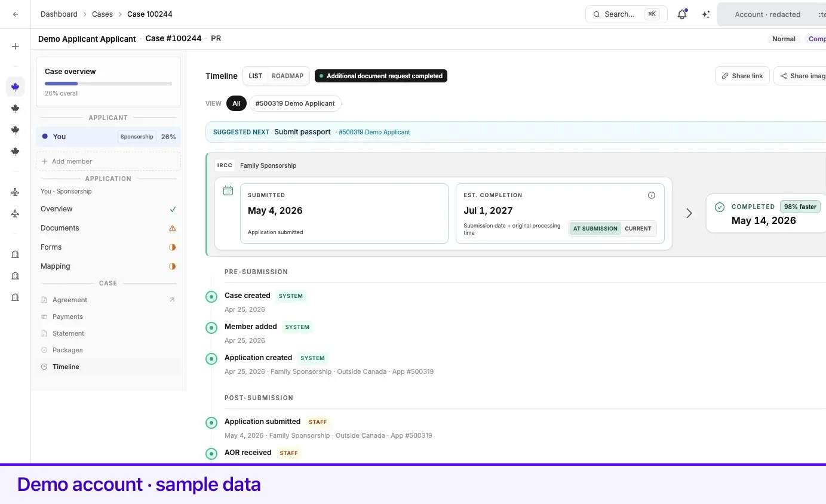Go to Dashboard in the breadcrumb
Screen dimensions: 826x504
point(59,14)
